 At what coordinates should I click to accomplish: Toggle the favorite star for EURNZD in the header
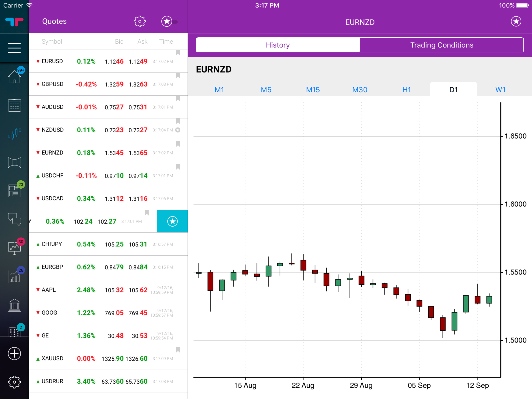click(x=516, y=21)
